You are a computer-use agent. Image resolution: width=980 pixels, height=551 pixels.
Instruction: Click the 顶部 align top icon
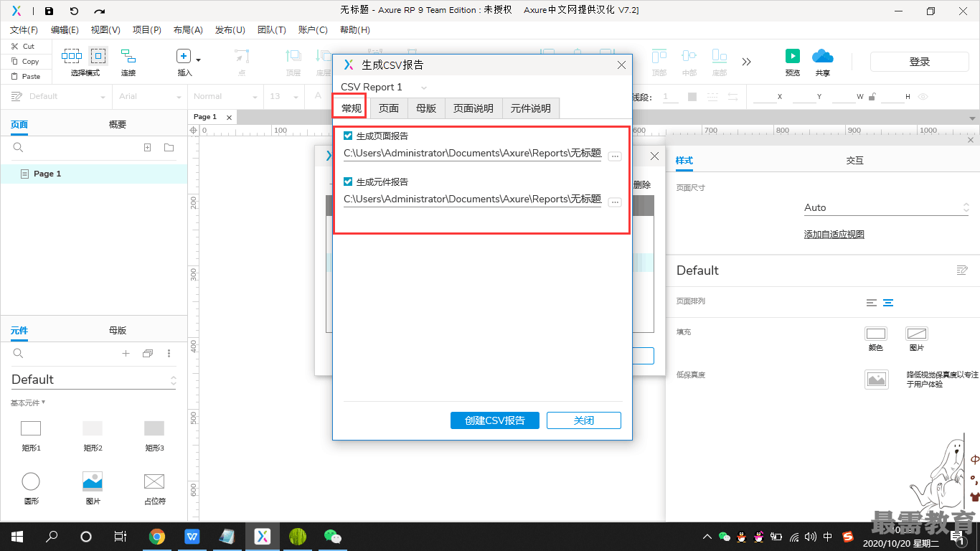pyautogui.click(x=659, y=56)
